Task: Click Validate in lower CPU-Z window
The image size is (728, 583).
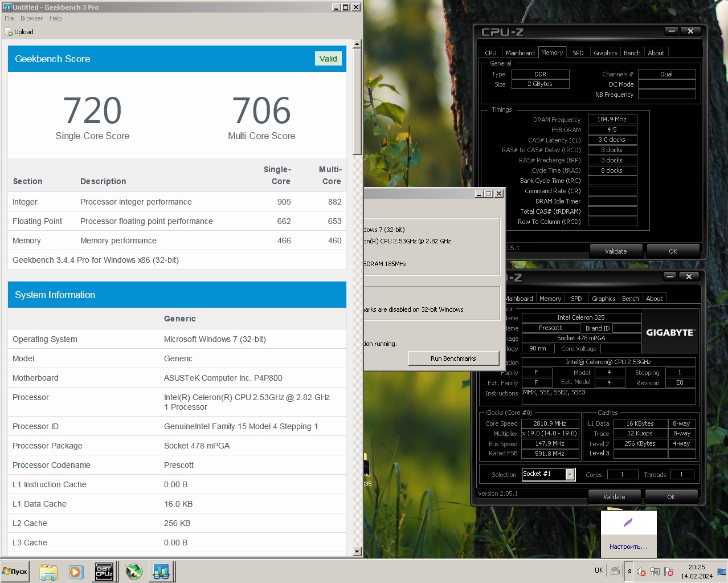Action: point(614,497)
